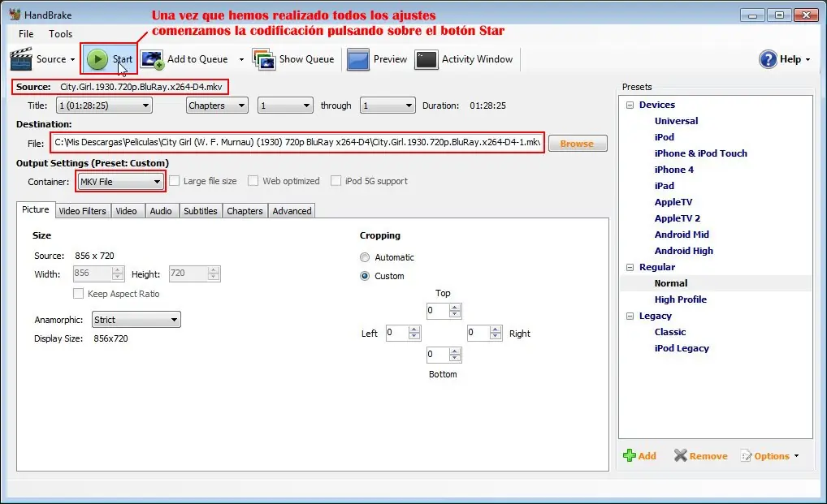Select the Automatic cropping radio button
Viewport: 827px width, 504px height.
[365, 257]
